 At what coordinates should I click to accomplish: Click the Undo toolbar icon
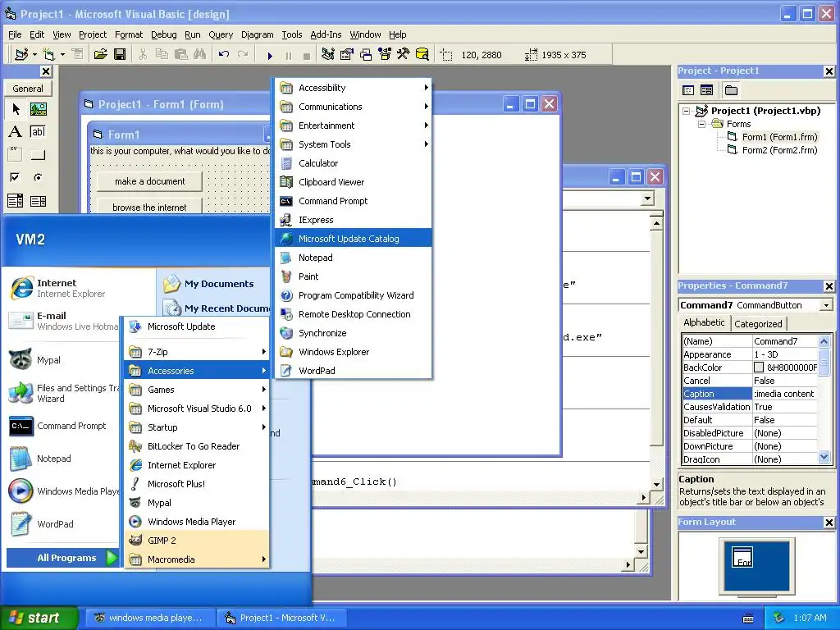(x=224, y=54)
